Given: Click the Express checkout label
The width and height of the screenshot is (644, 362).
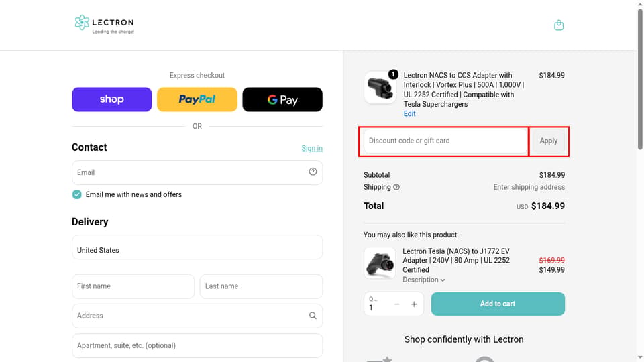Looking at the screenshot, I should 197,76.
